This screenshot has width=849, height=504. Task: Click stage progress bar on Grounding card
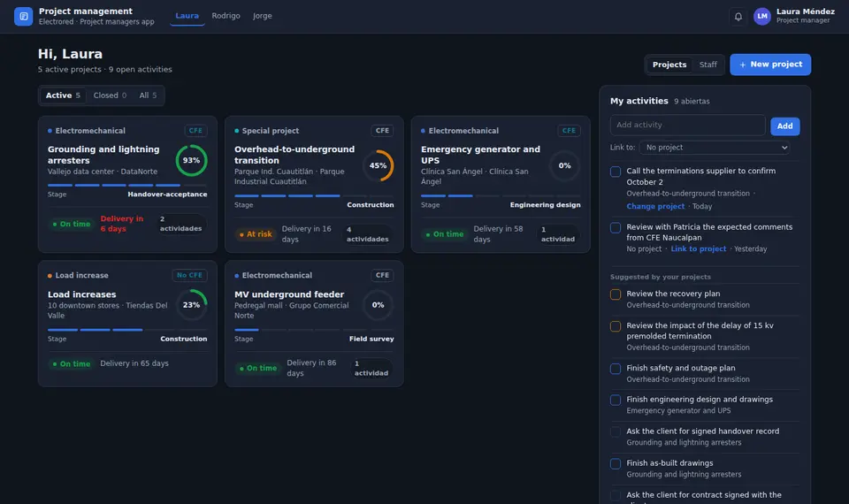[x=127, y=185]
